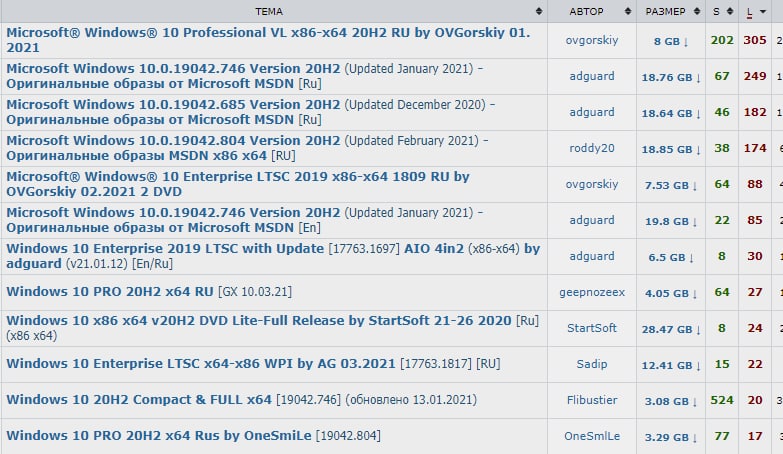Download the 18.85 GB torrent
Image resolution: width=783 pixels, height=454 pixels.
click(671, 149)
